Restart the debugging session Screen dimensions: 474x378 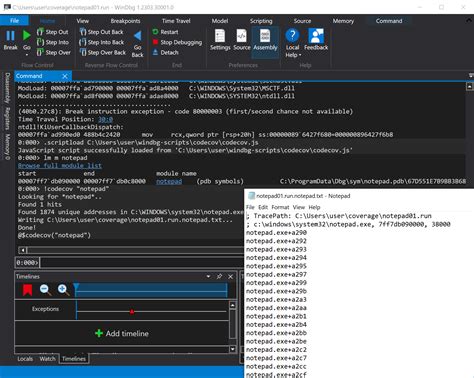[x=165, y=32]
